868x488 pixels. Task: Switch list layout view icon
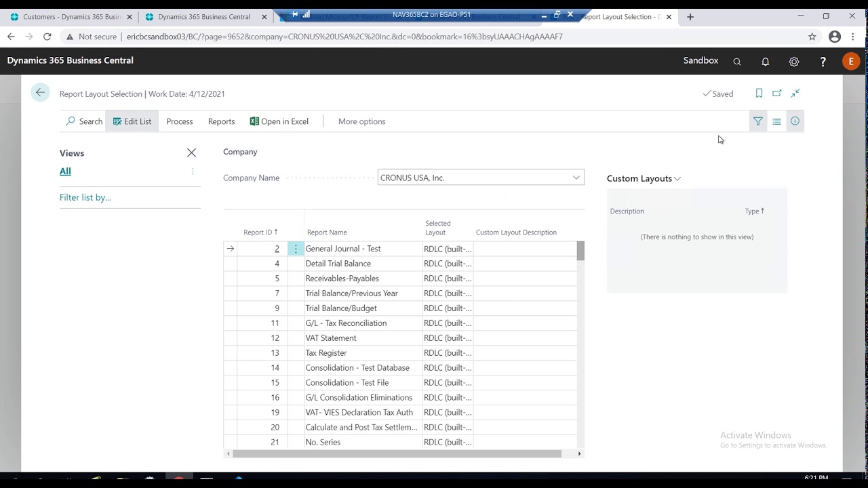776,121
